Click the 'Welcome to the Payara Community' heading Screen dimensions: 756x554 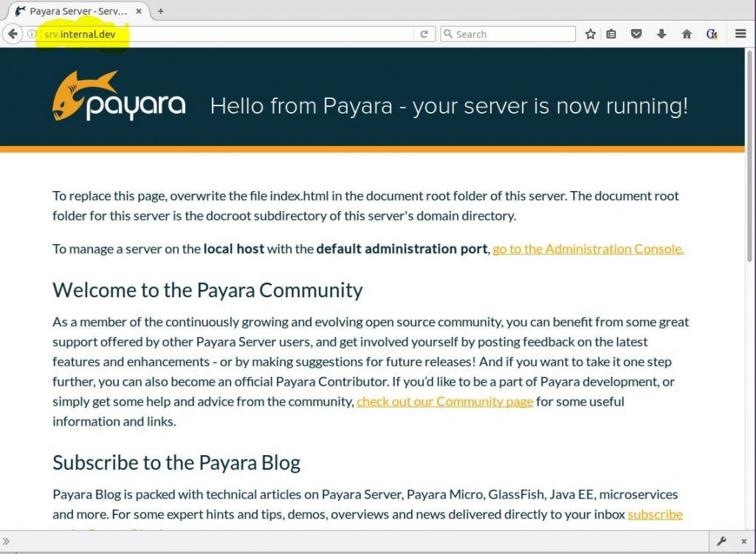[207, 291]
